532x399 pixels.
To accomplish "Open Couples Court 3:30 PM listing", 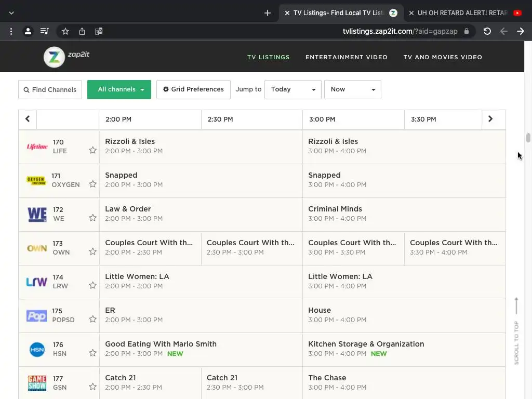I will click(455, 248).
